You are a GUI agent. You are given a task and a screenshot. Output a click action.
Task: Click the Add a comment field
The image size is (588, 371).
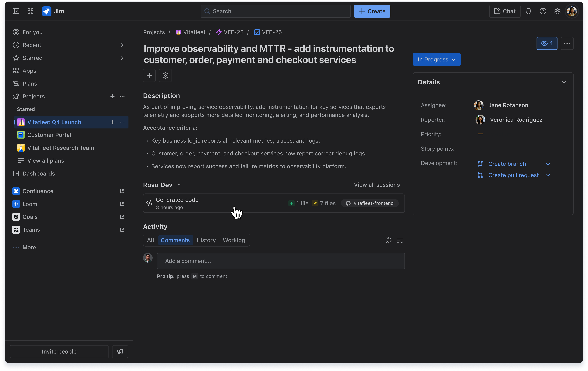281,261
